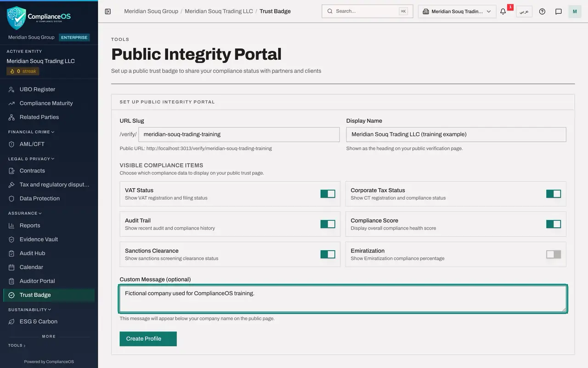Click the UBO Register sidebar icon
Viewport: 588px width, 368px height.
click(x=11, y=90)
